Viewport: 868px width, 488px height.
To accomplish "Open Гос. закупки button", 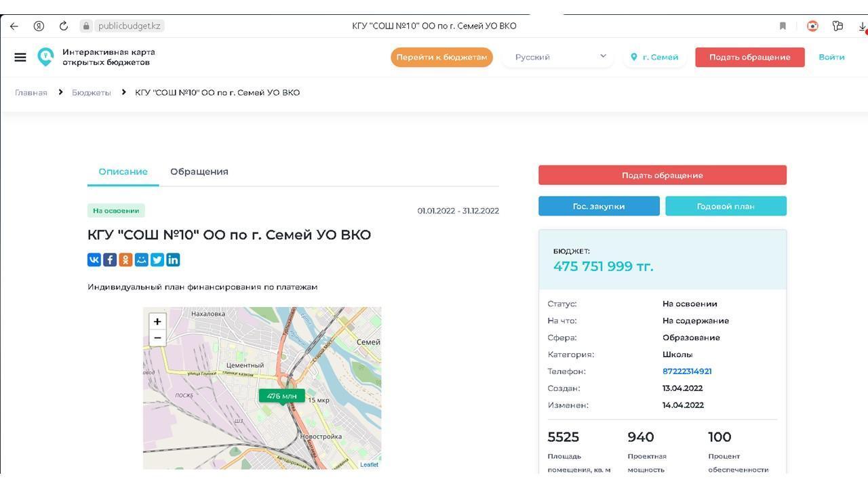I will [x=599, y=206].
